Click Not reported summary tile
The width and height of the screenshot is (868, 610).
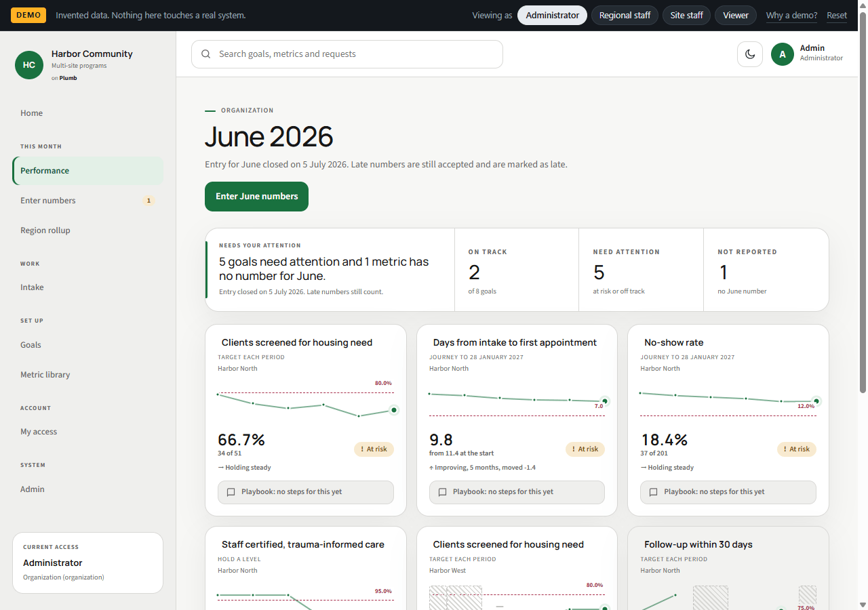pos(766,270)
